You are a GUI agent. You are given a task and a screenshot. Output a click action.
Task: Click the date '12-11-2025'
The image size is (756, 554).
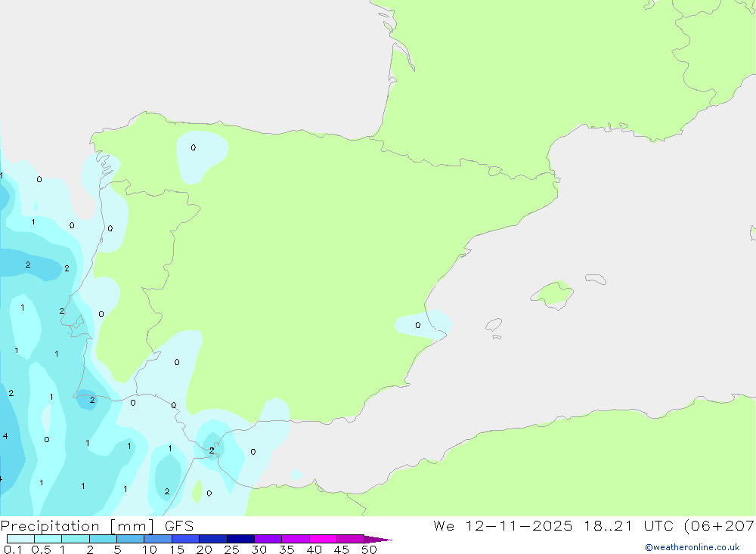click(x=519, y=525)
